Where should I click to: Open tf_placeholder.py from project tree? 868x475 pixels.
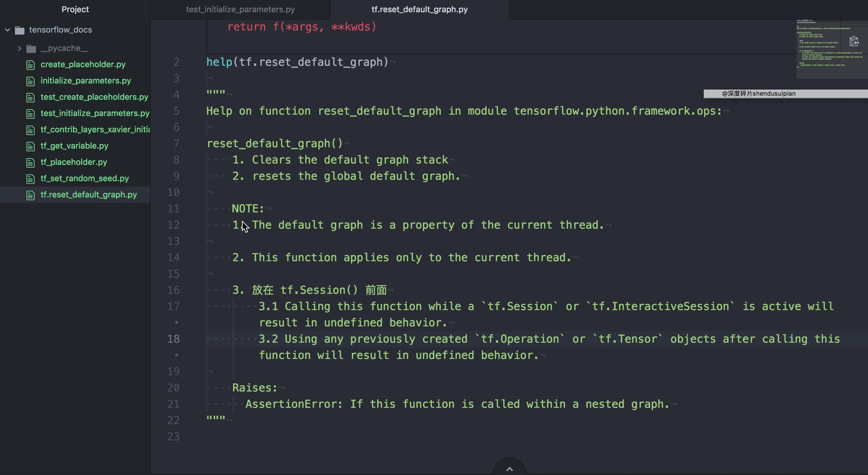(x=74, y=162)
